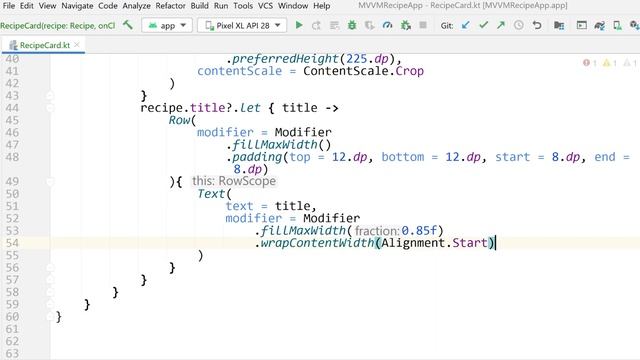Image resolution: width=640 pixels, height=360 pixels.
Task: Open the Edit menu
Action: [x=27, y=6]
